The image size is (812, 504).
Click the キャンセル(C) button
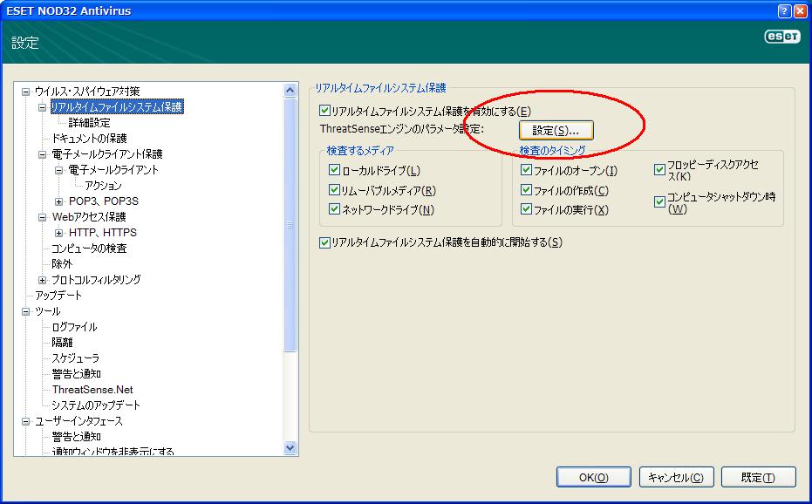tap(676, 477)
